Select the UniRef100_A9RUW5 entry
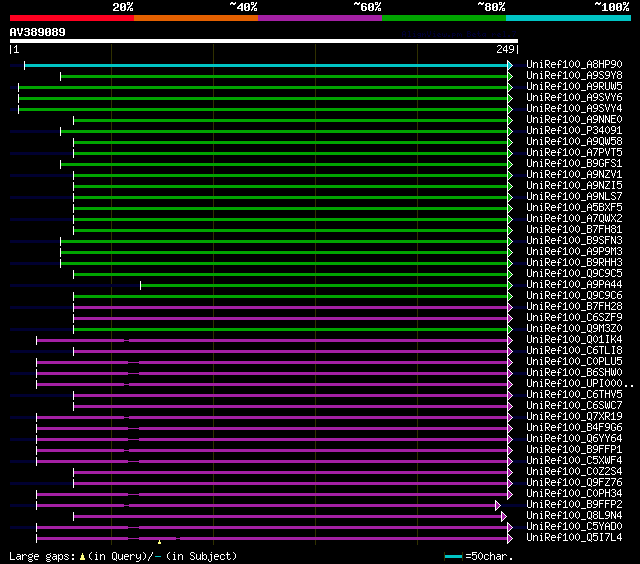Image resolution: width=640 pixels, height=564 pixels. point(574,87)
